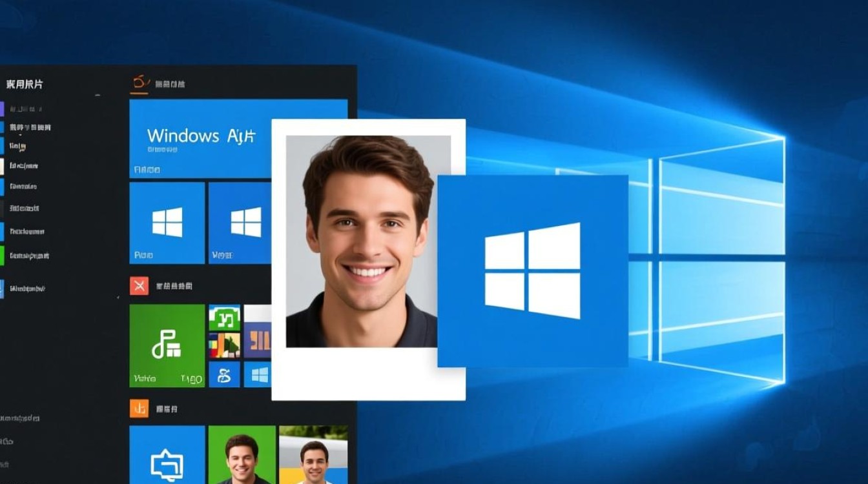Viewport: 868px width, 484px height.
Task: Click the orange square icon heading the lowest group
Action: point(139,408)
